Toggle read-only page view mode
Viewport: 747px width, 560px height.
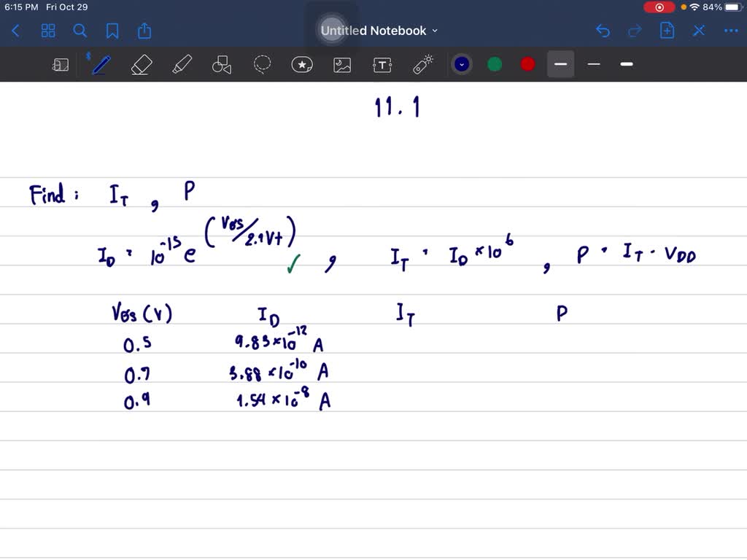61,64
